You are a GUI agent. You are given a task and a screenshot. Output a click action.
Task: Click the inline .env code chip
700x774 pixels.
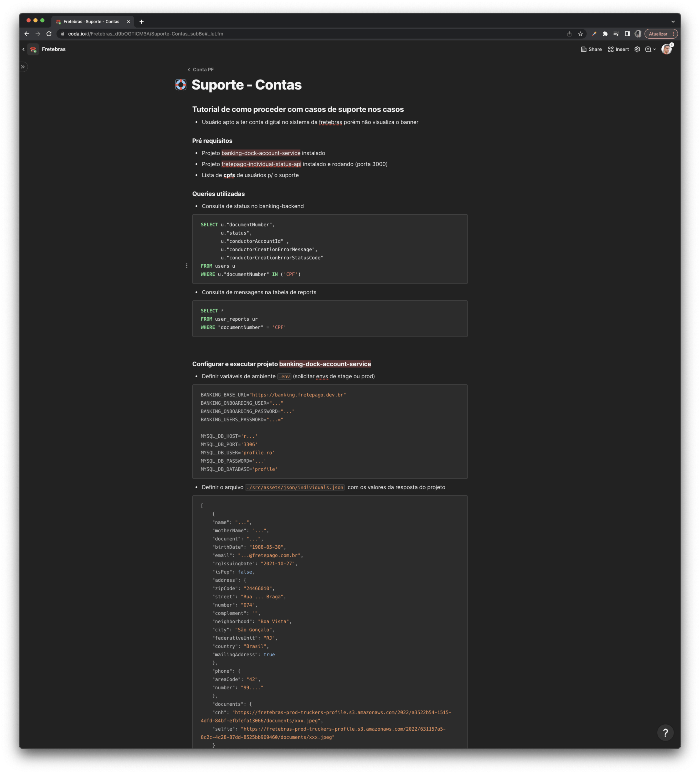pos(284,377)
